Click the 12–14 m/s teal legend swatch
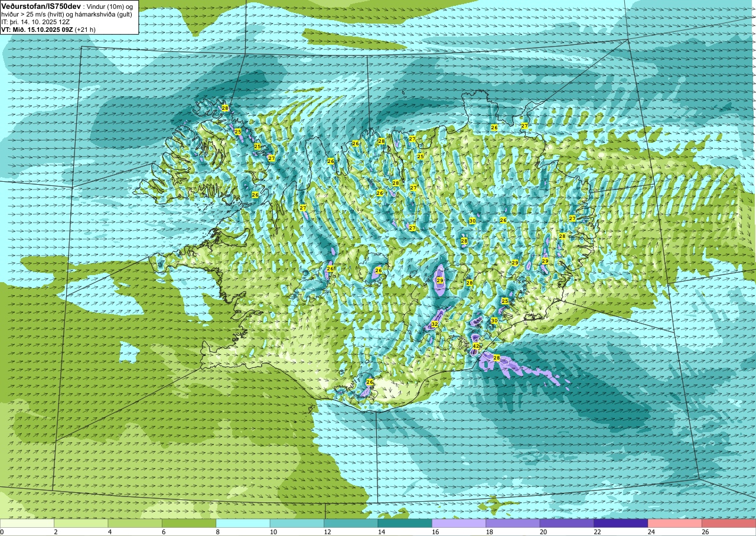The height and width of the screenshot is (536, 756). pyautogui.click(x=351, y=524)
